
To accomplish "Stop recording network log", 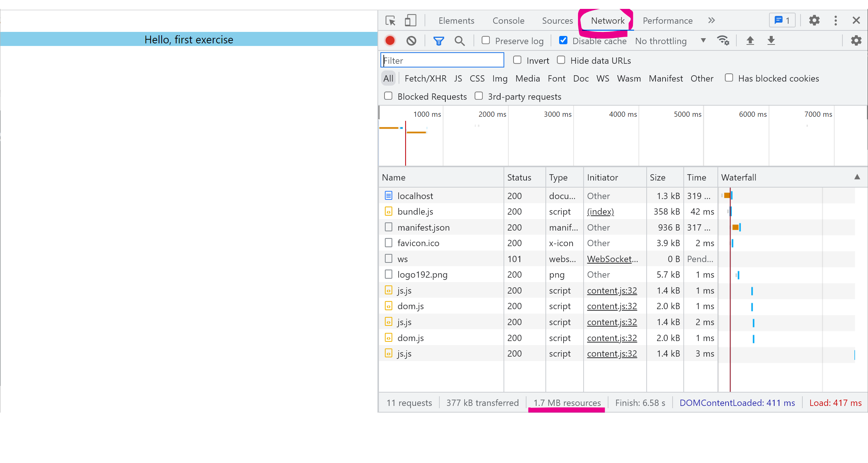I will pyautogui.click(x=390, y=41).
